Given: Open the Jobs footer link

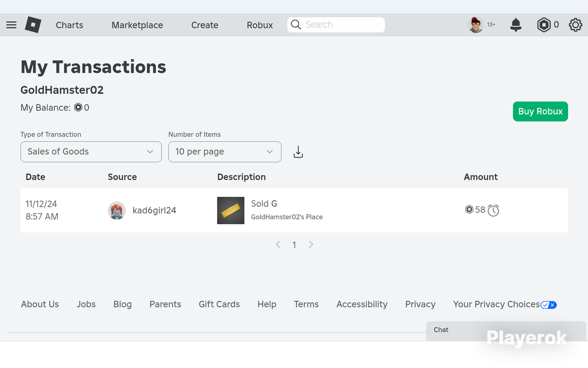Looking at the screenshot, I should pos(86,304).
